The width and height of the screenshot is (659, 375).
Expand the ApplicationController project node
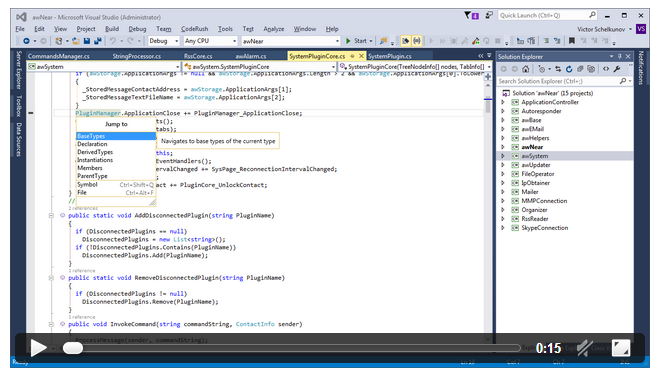point(503,102)
